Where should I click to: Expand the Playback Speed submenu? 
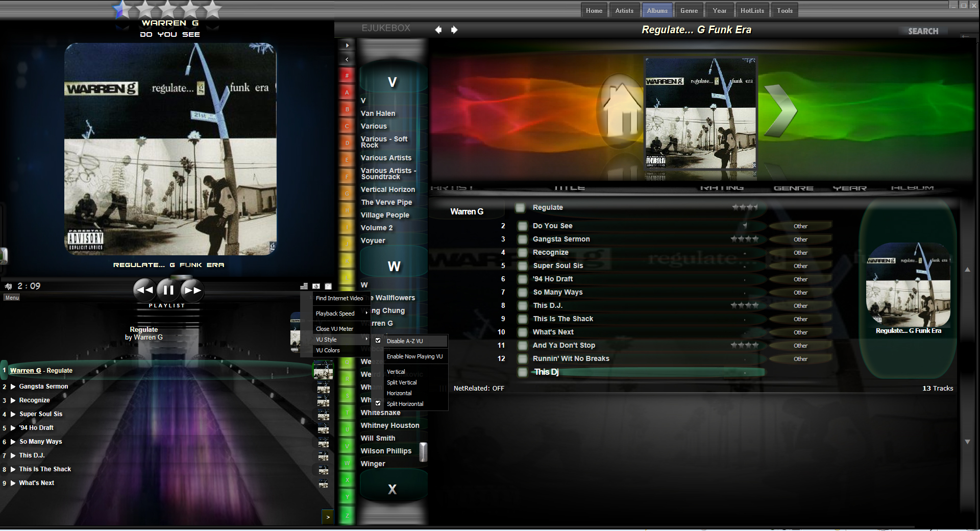[x=341, y=313]
